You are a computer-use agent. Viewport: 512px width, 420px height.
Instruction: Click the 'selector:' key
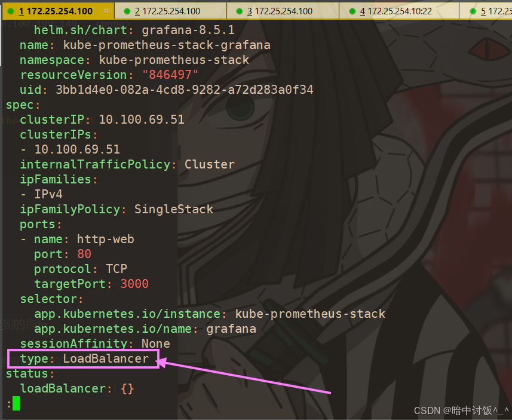(x=51, y=299)
